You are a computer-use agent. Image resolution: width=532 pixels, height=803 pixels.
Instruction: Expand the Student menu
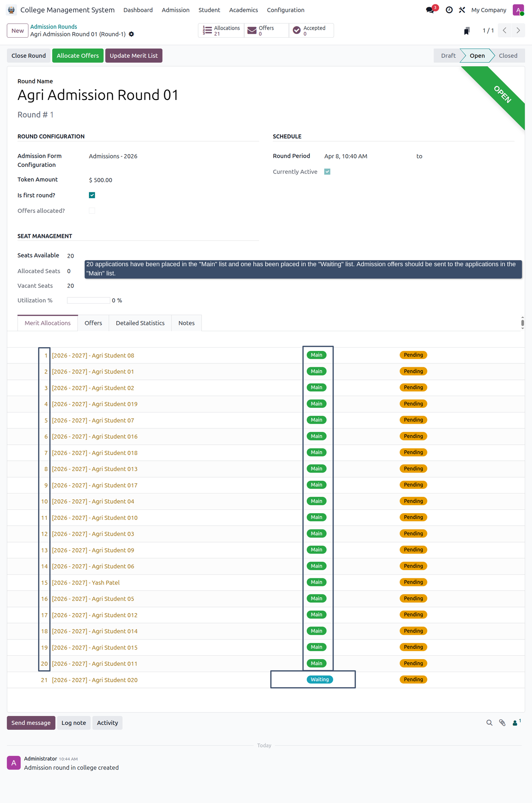click(209, 10)
